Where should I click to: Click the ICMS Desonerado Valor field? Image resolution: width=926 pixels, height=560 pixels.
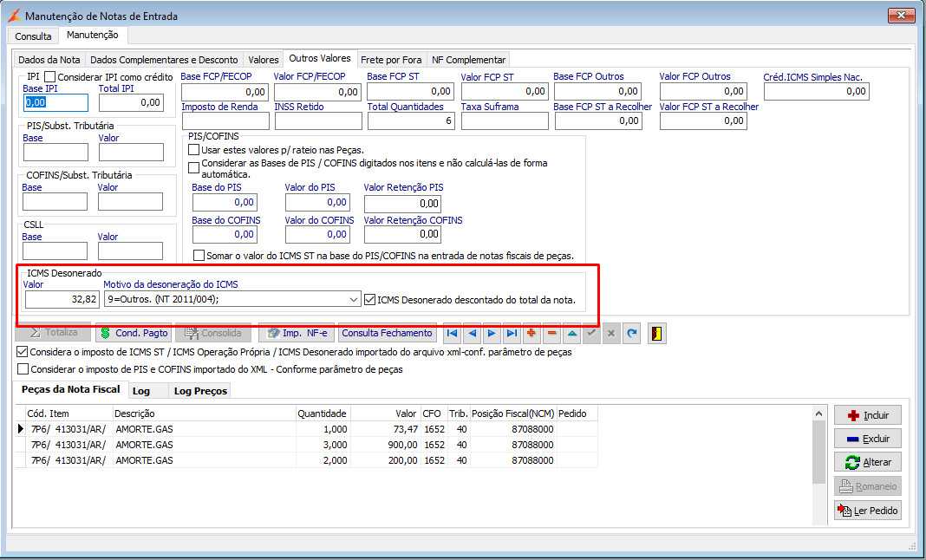point(62,299)
